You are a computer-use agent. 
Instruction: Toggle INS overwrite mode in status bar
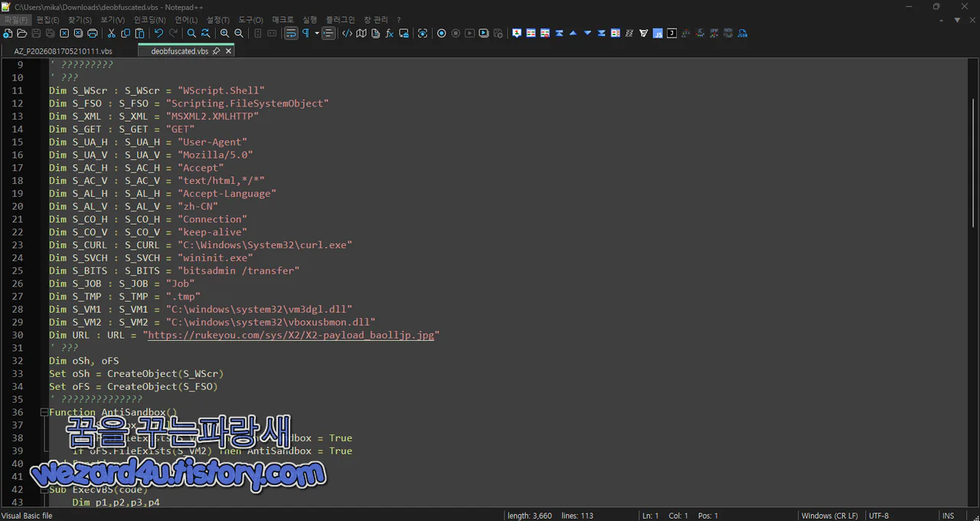coord(949,516)
